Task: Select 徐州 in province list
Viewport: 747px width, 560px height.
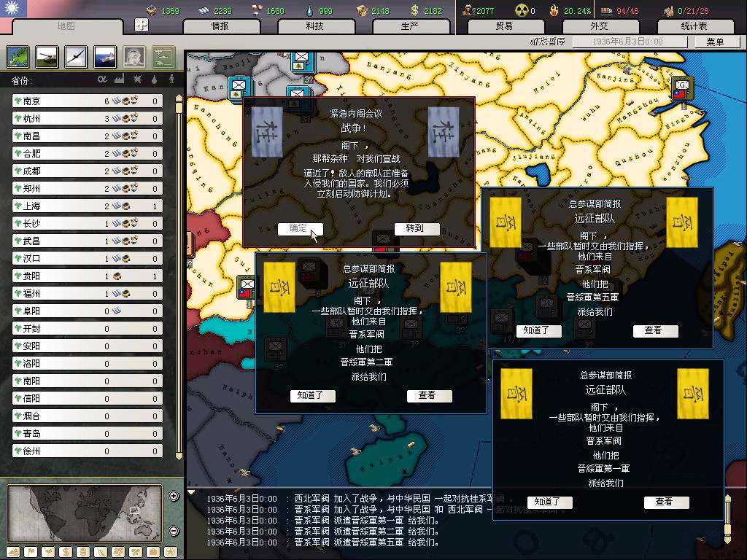Action: (x=88, y=451)
